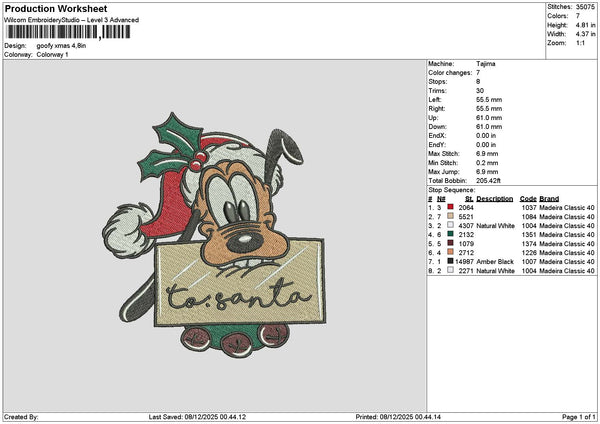This screenshot has width=600, height=424.
Task: Click the barcode under the Wilcom title
Action: coord(67,32)
